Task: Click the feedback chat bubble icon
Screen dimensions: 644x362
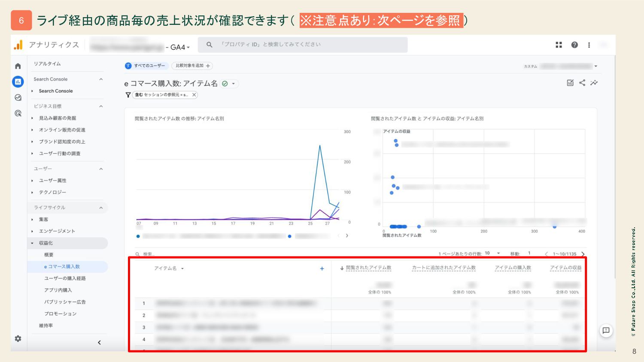Action: (x=606, y=330)
